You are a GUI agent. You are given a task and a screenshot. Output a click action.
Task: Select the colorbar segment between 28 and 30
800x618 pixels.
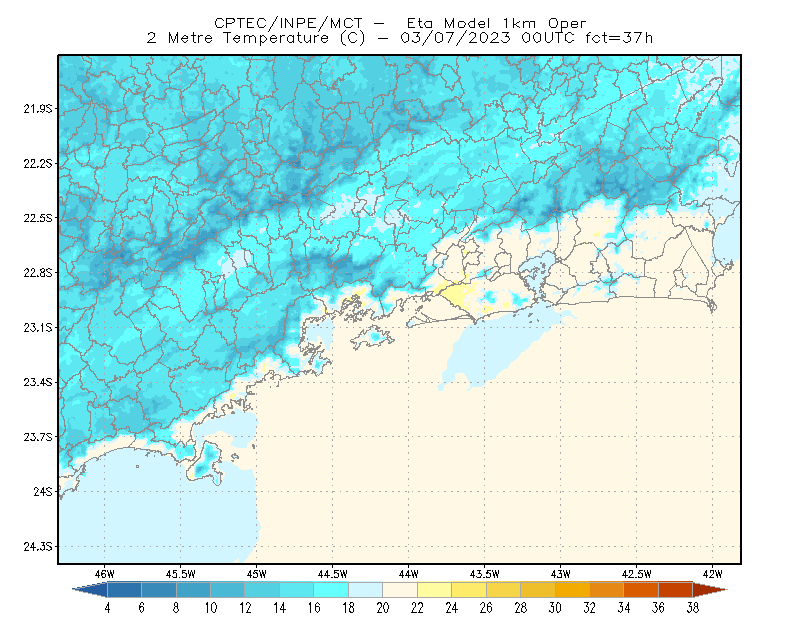coord(538,590)
